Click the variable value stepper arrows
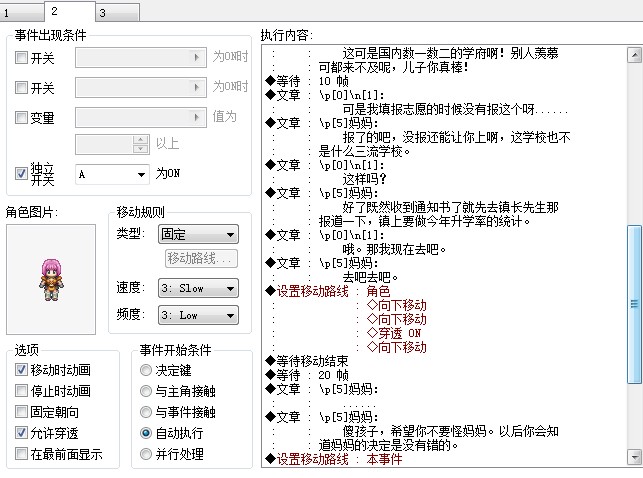Screen dimensions: 643x478 tap(141, 144)
